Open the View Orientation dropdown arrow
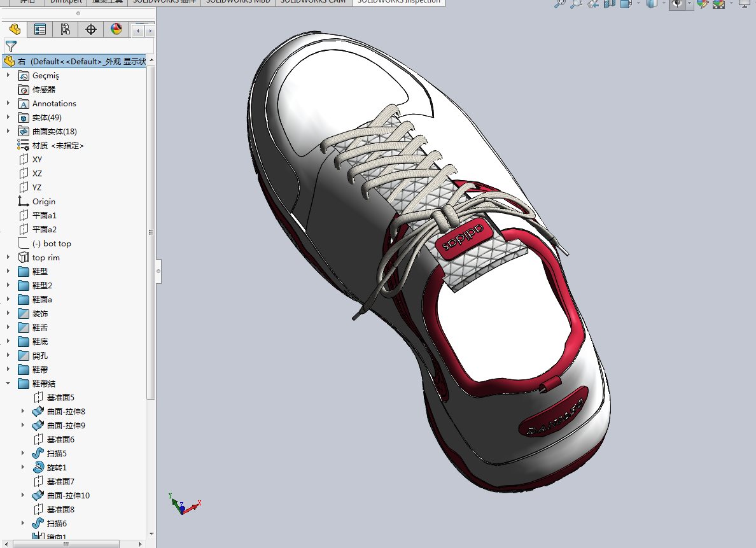 [x=638, y=3]
